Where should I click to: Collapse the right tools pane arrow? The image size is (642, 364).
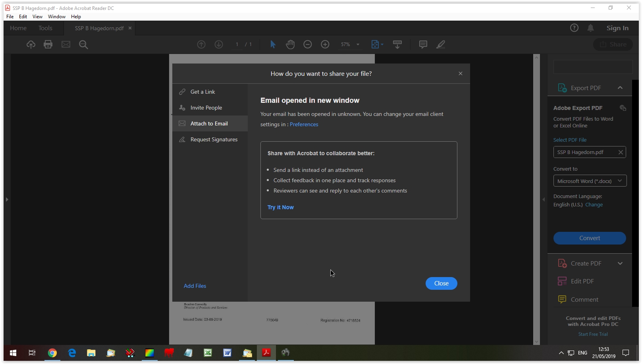[x=544, y=199]
